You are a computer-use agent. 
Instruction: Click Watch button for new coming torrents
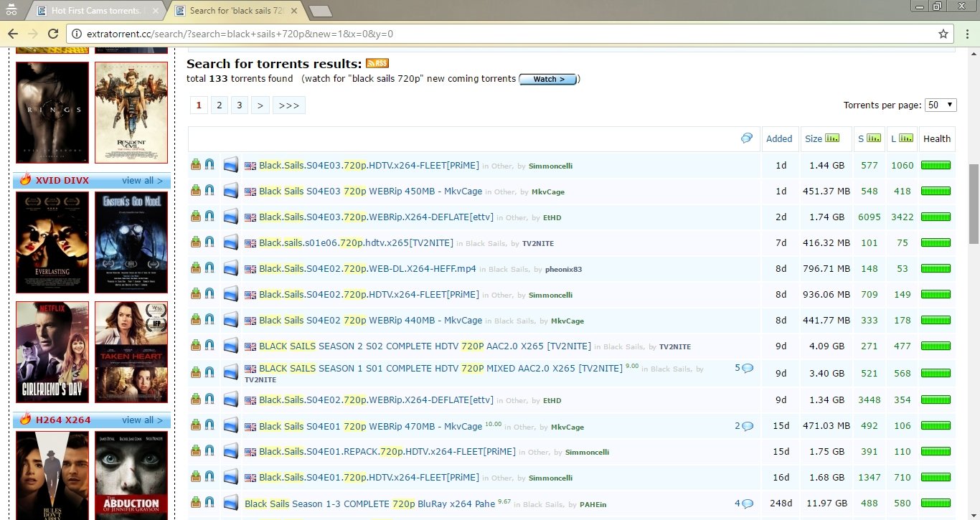coord(548,79)
